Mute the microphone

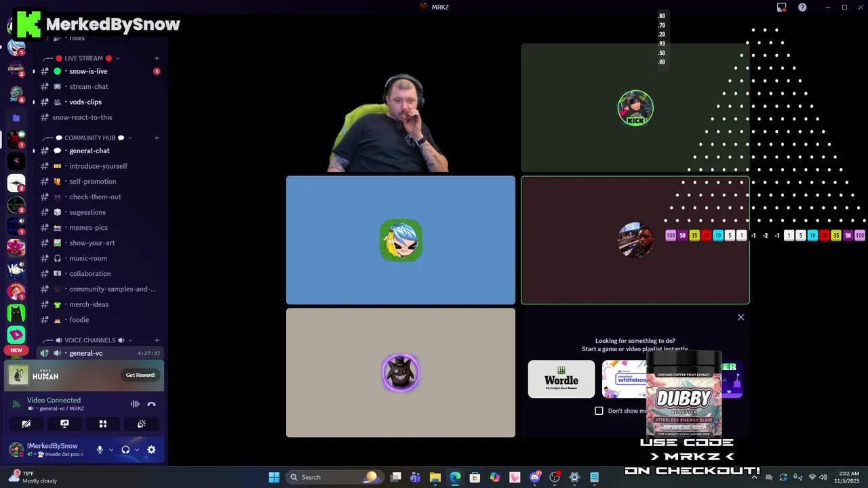click(100, 449)
